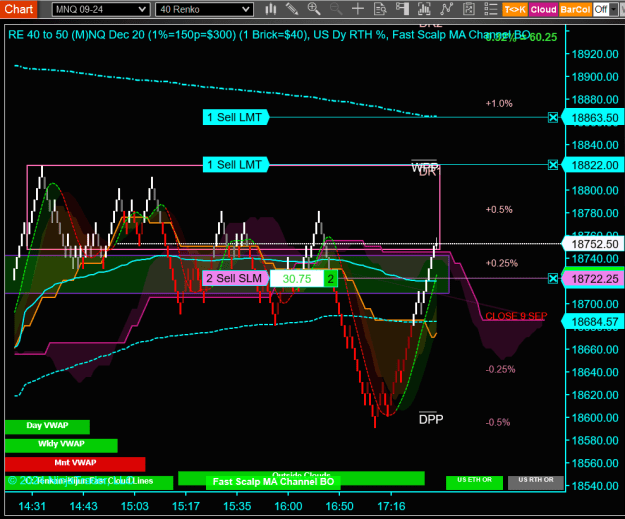Click the +0.5% level label

pos(499,210)
